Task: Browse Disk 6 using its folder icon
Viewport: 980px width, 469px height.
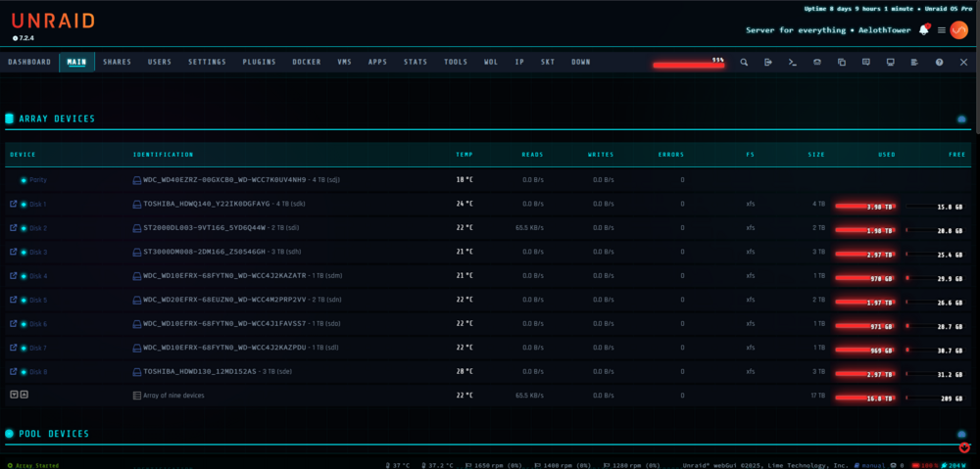Action: (x=13, y=323)
